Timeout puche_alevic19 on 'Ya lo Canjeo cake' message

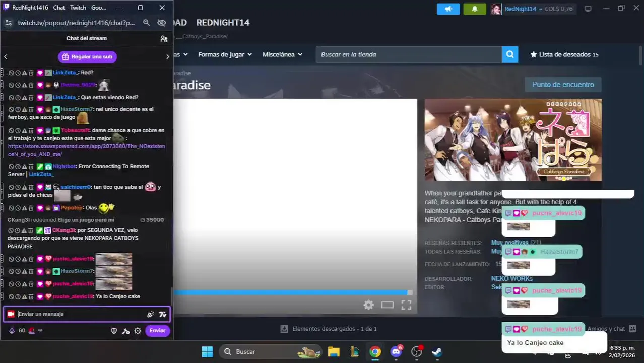coord(18,297)
